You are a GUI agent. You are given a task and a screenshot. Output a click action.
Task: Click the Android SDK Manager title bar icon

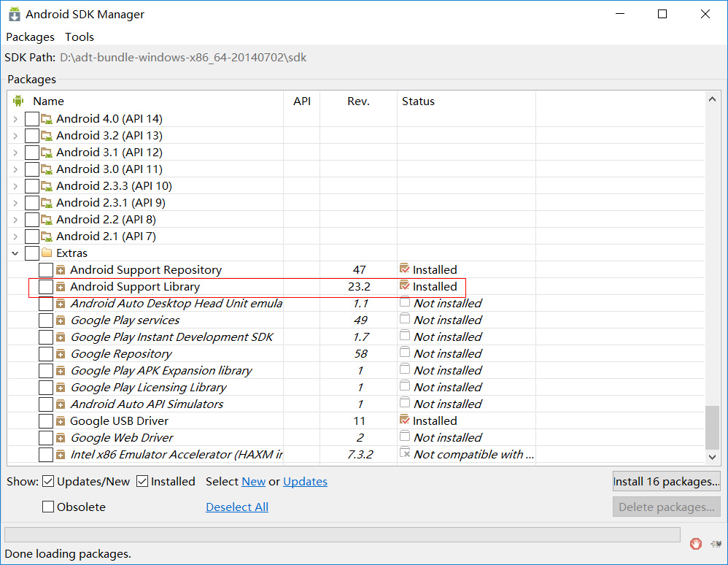coord(15,14)
